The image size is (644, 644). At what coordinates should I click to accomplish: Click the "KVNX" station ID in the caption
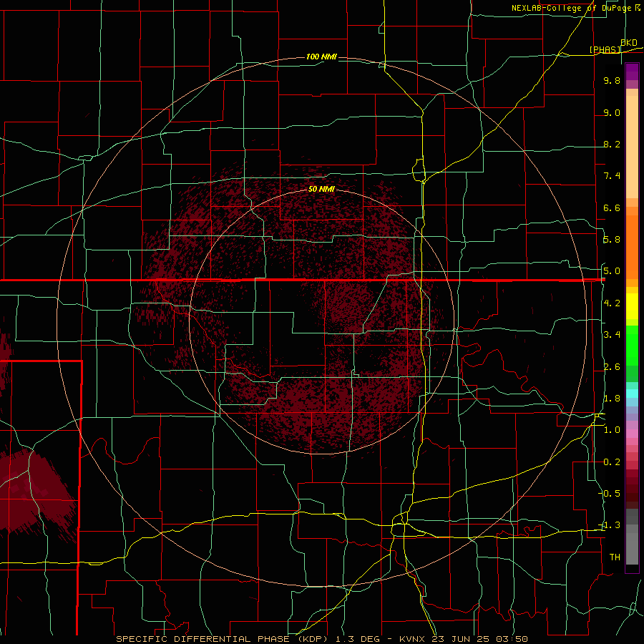[x=413, y=639]
